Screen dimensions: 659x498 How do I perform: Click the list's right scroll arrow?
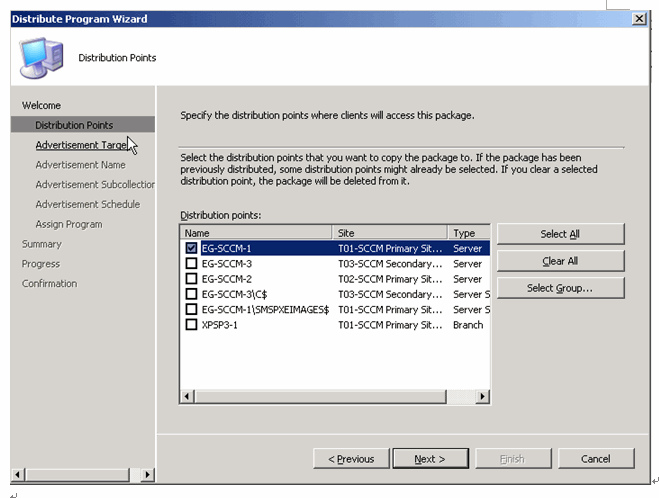click(482, 396)
